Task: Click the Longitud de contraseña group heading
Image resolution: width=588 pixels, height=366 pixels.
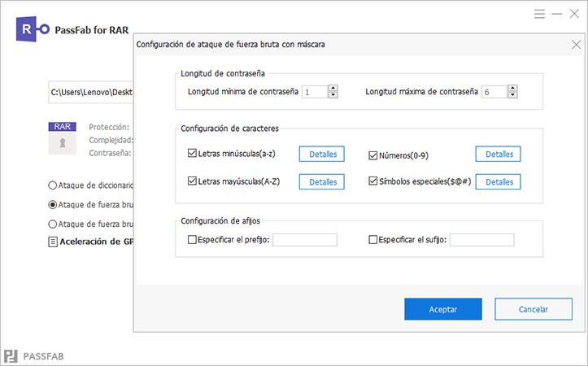Action: pos(223,73)
